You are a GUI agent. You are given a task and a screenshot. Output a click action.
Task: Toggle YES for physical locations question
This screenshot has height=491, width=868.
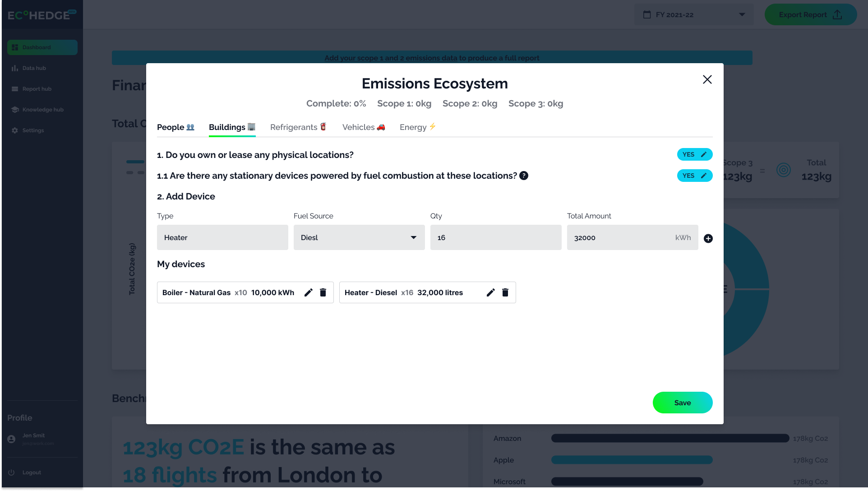coord(695,154)
